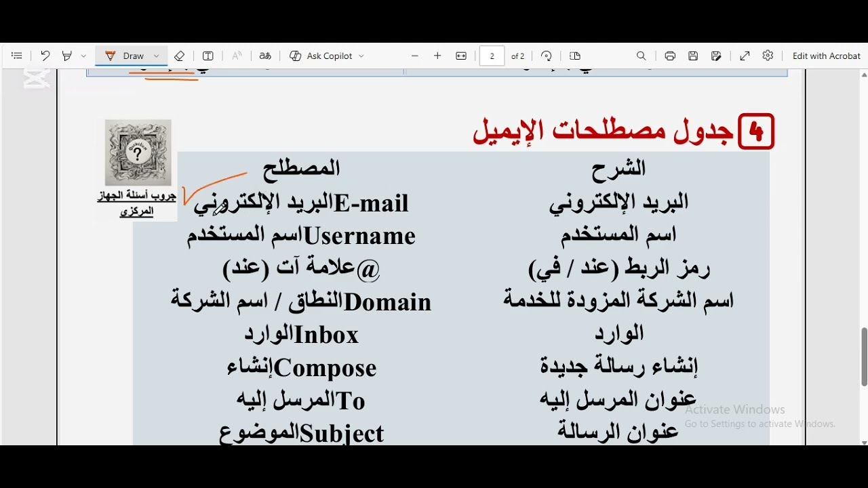Image resolution: width=868 pixels, height=488 pixels.
Task: Open the table of contents sidebar
Action: coord(17,56)
